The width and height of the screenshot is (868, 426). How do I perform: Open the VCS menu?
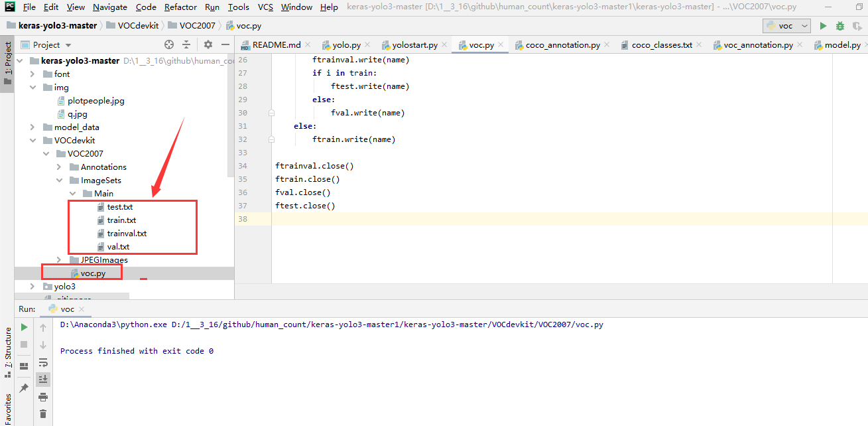pos(265,7)
